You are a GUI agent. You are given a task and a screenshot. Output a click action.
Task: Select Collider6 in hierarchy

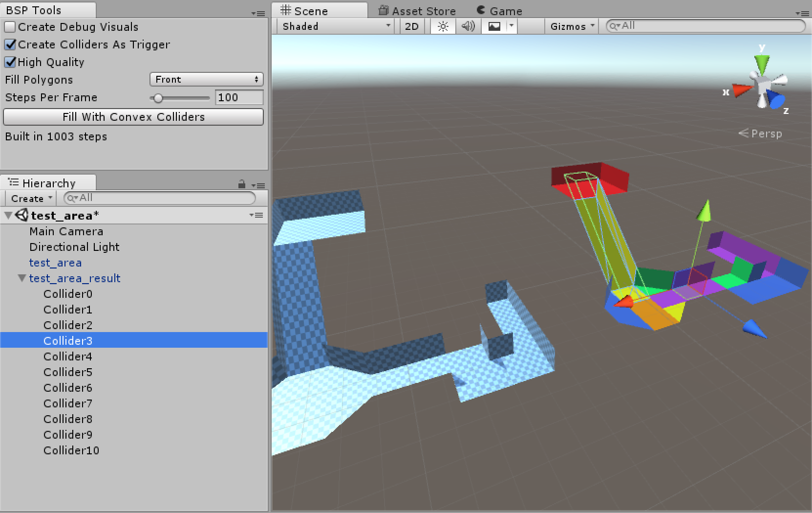click(x=134, y=388)
